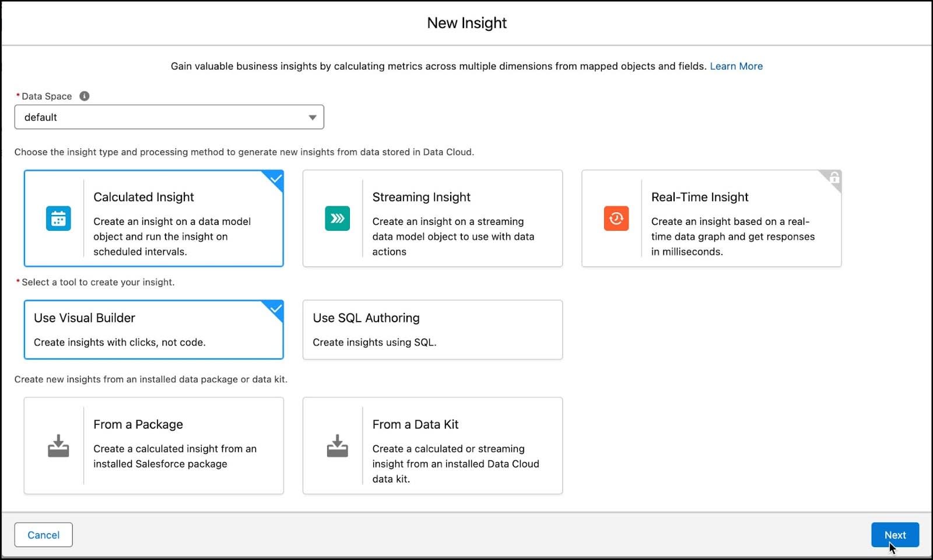933x560 pixels.
Task: Select the Real-Time Insight option
Action: click(x=711, y=219)
